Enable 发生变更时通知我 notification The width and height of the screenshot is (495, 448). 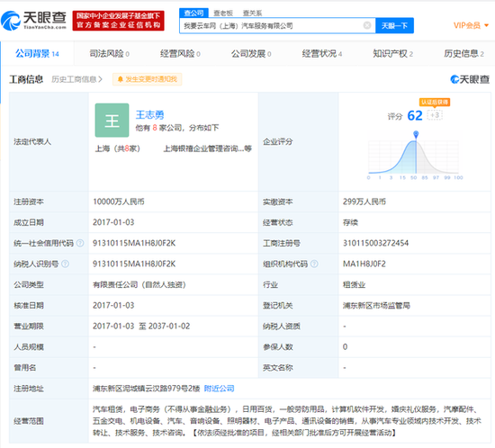click(x=147, y=79)
